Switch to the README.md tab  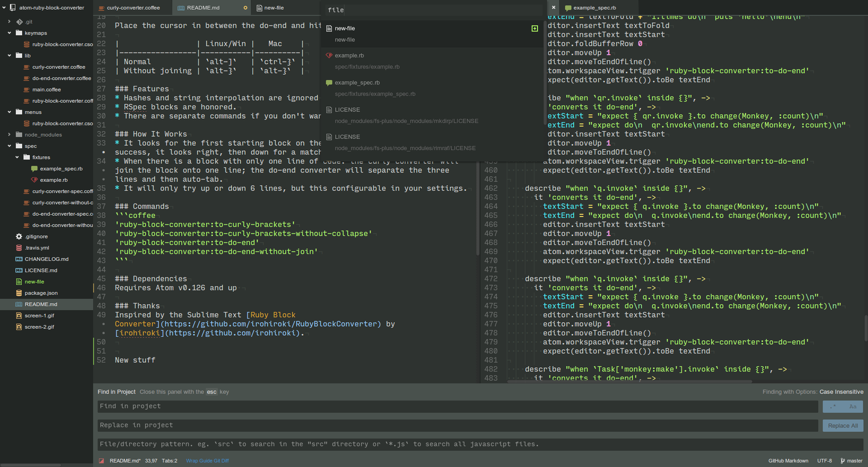click(x=212, y=8)
